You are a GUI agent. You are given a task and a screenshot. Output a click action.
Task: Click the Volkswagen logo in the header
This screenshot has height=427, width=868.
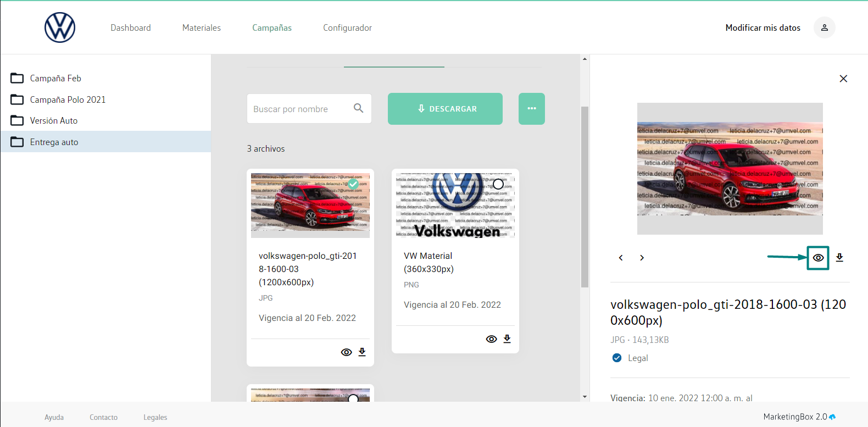pyautogui.click(x=60, y=27)
